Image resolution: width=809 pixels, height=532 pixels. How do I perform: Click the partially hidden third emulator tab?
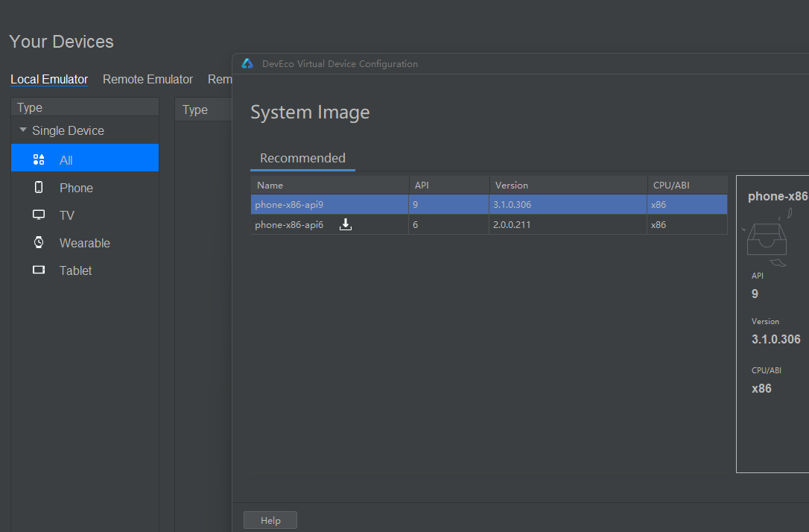tap(220, 79)
